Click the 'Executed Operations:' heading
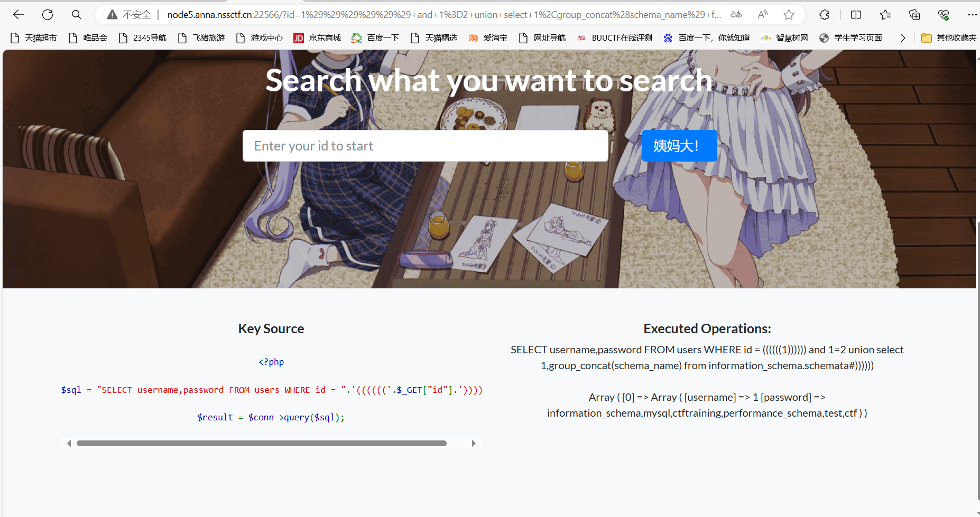 coord(707,328)
